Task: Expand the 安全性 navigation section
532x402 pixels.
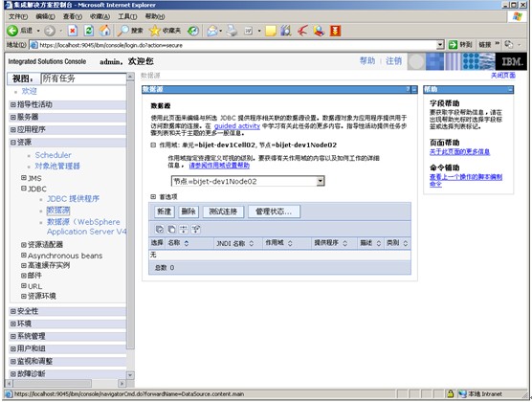Action: coord(12,311)
